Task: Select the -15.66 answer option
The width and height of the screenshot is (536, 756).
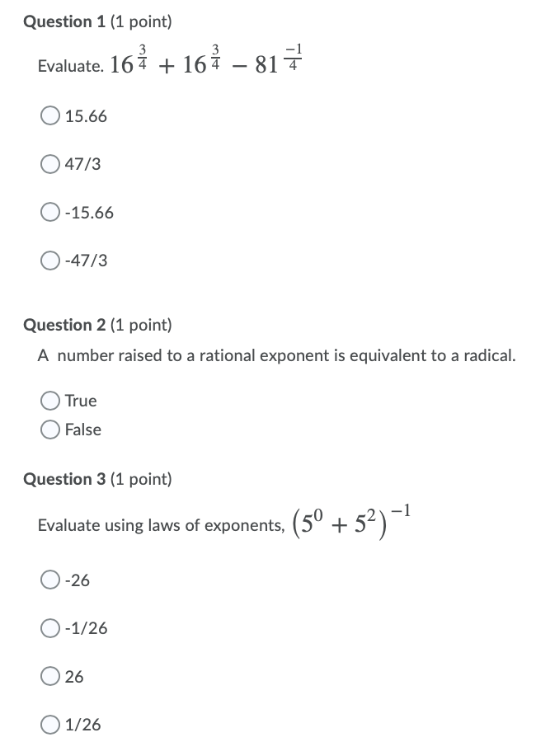Action: 49,213
